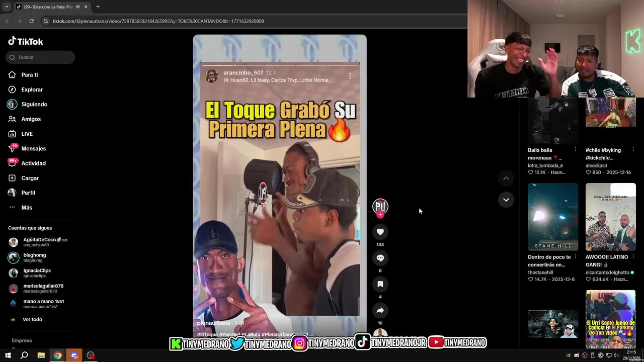
Task: Switch to Chrome in the taskbar
Action: (58, 355)
